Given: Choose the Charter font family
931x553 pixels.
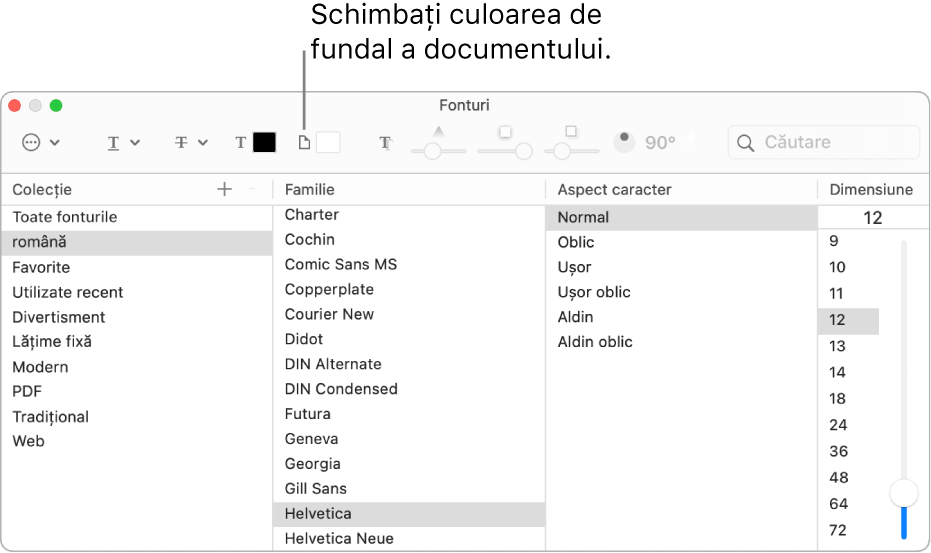Looking at the screenshot, I should [408, 215].
